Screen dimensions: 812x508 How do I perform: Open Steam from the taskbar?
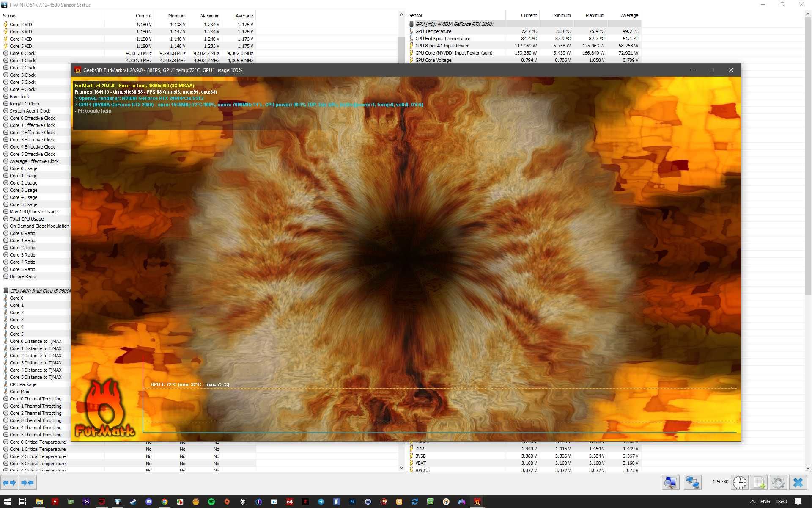click(x=133, y=502)
